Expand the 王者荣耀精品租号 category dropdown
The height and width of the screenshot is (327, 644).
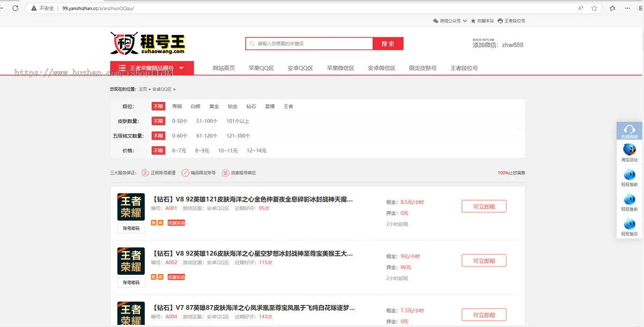(181, 68)
